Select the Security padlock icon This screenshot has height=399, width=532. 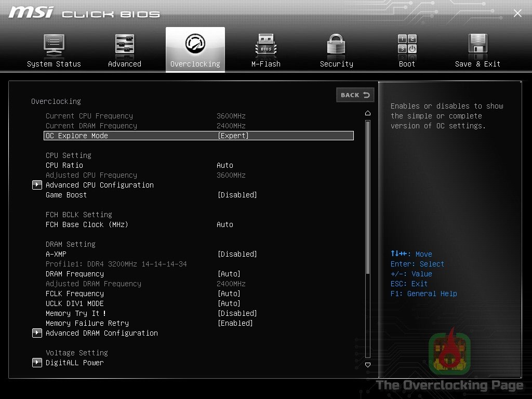coord(336,44)
